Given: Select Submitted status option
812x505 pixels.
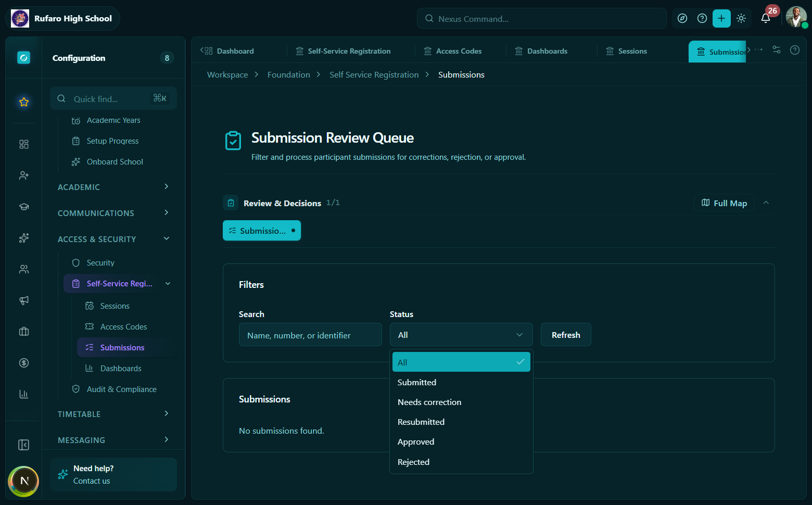Looking at the screenshot, I should (461, 382).
